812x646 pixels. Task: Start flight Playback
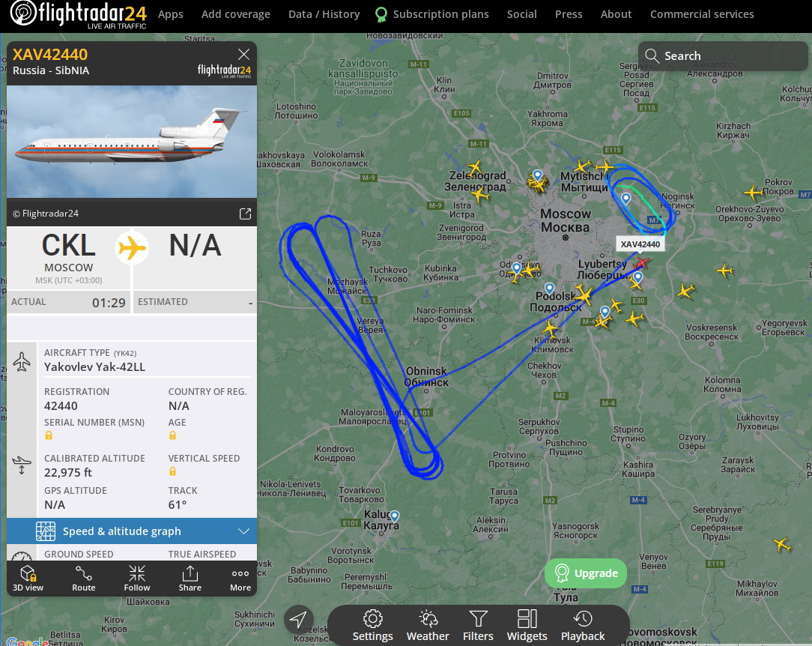(x=583, y=625)
